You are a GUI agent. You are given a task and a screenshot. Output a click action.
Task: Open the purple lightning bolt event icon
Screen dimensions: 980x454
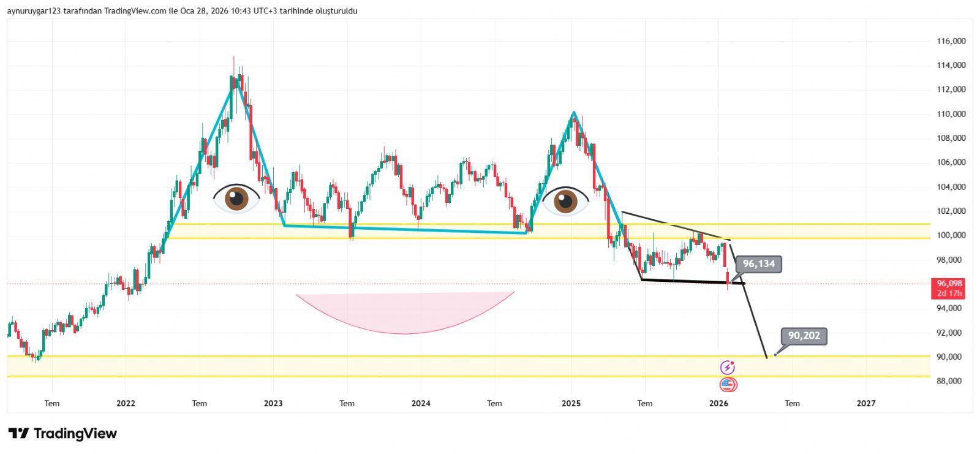tap(727, 368)
